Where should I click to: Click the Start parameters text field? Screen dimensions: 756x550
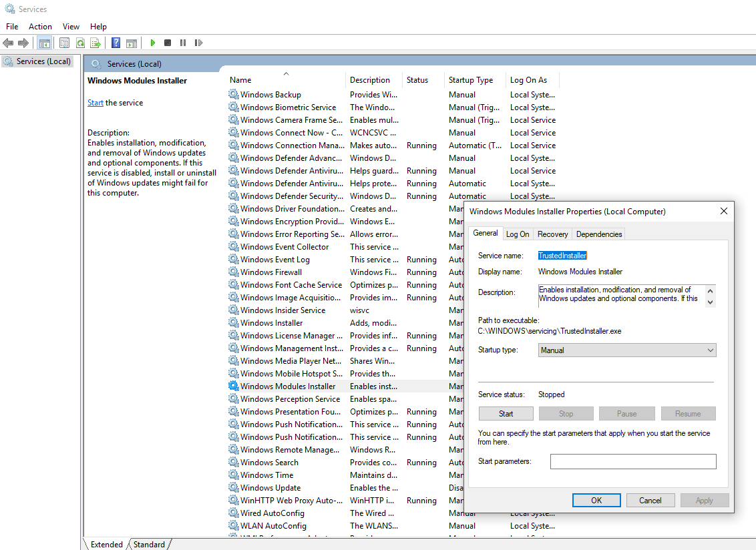coord(632,461)
